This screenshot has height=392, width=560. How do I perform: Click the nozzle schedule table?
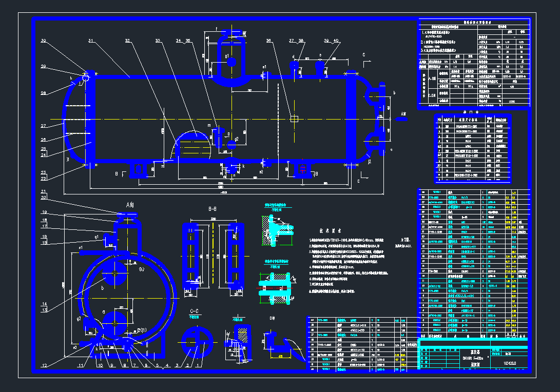[x=473, y=148]
